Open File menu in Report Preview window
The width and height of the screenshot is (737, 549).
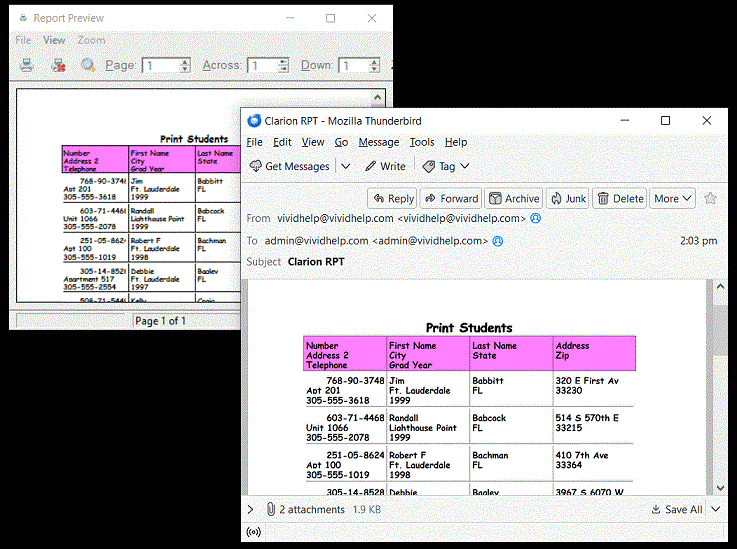23,40
